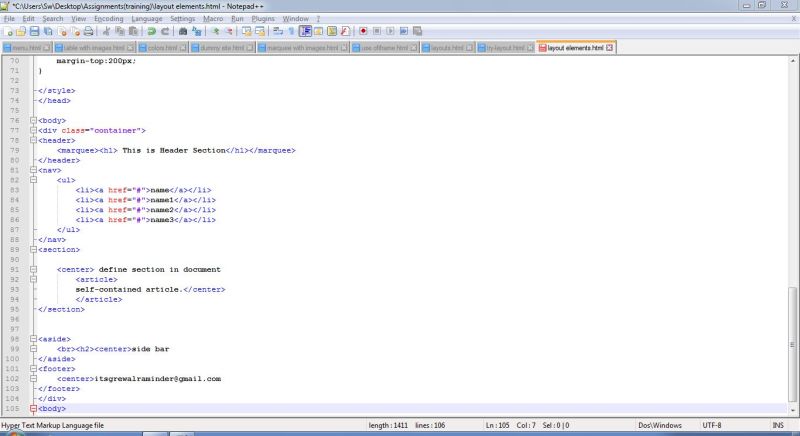Toggle INS insert mode in status bar
Screen dimensions: 800x436
[x=778, y=425]
